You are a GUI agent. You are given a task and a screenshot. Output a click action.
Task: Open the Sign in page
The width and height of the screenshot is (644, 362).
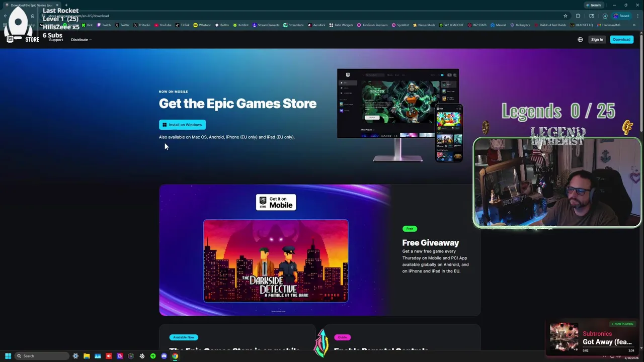tap(597, 39)
